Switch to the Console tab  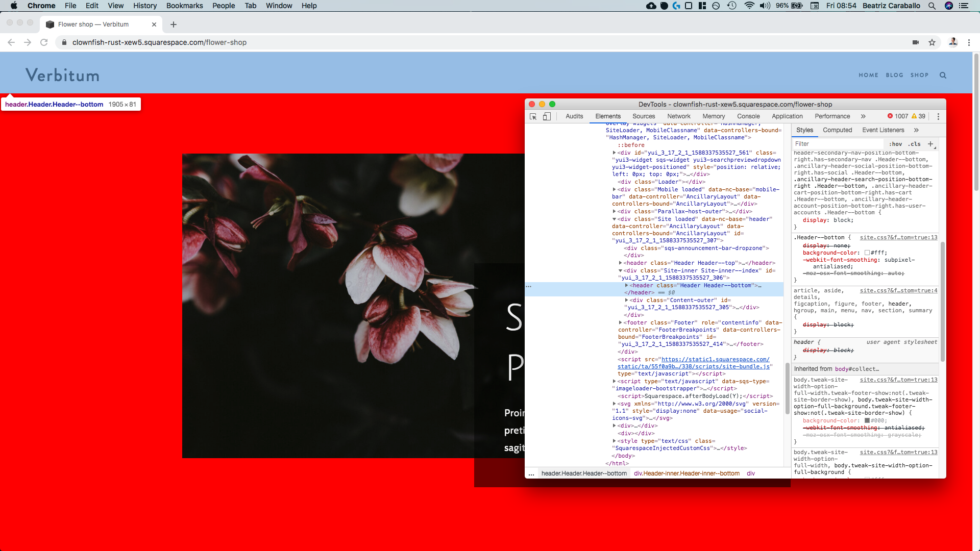748,116
